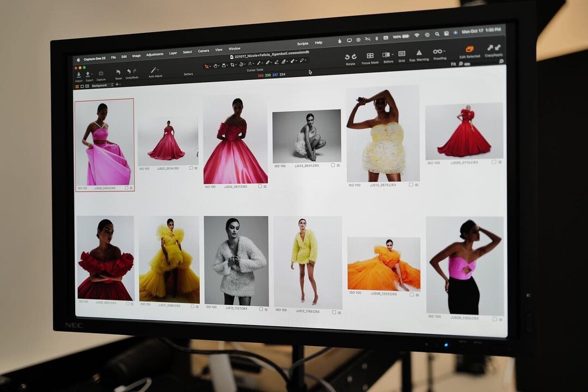The image size is (588, 392).
Task: Click the Edit Selected orange icon
Action: click(469, 49)
